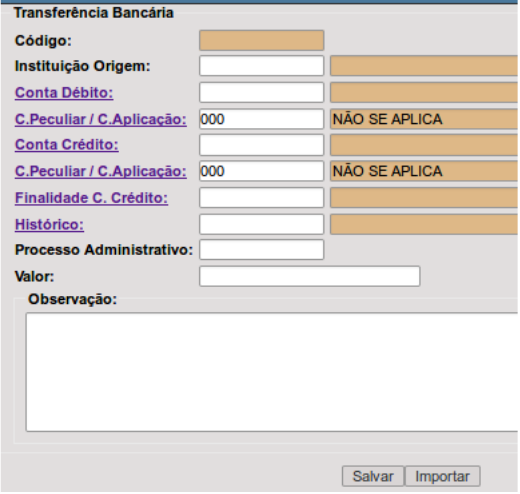Select 000 field under Conta Débito

tap(262, 119)
